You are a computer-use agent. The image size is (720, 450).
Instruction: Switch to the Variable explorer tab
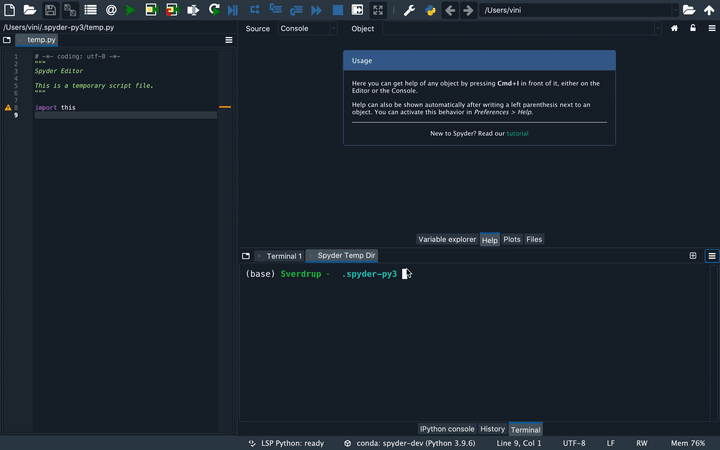tap(447, 239)
